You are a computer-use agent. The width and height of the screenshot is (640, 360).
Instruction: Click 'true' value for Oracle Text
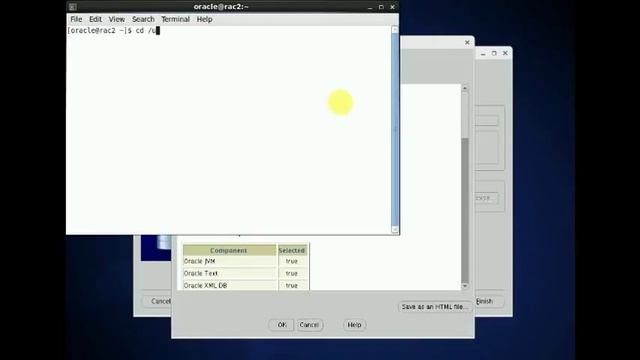tap(292, 273)
